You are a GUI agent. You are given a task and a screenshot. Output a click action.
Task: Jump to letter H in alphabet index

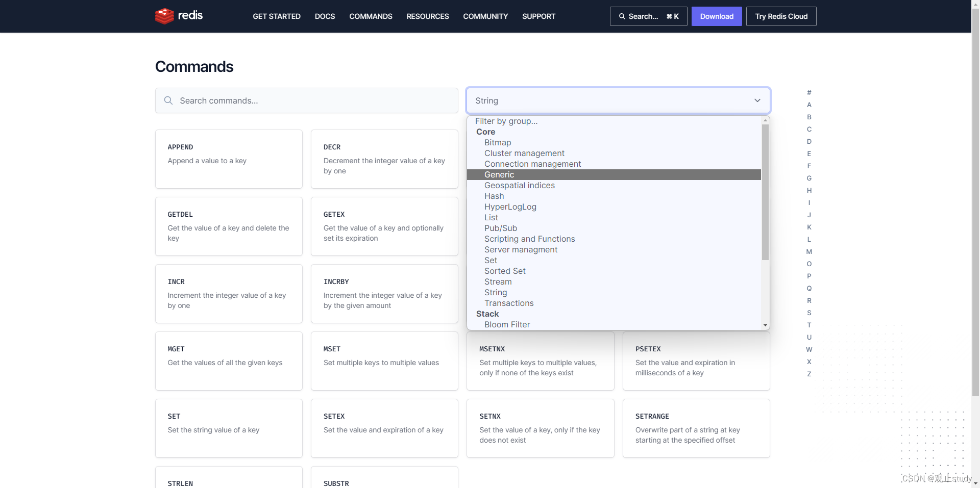point(809,190)
